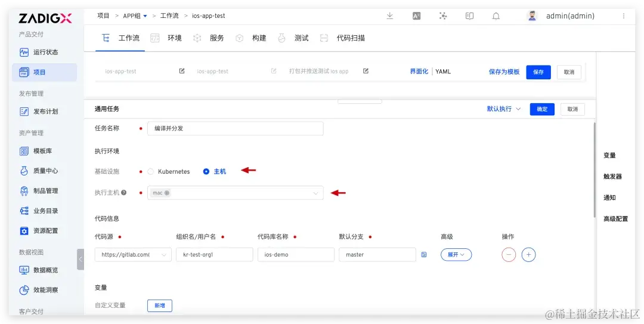Switch to 测试 tab
This screenshot has width=644, height=324.
293,38
